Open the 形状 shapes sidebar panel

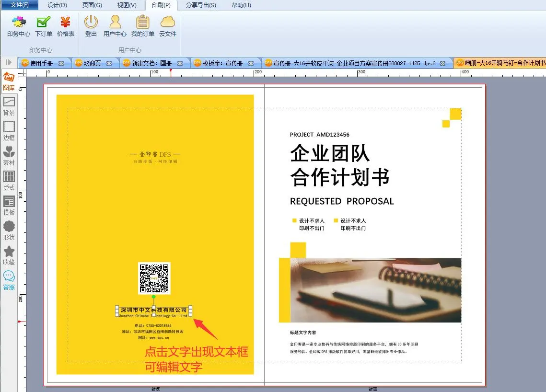click(x=9, y=230)
